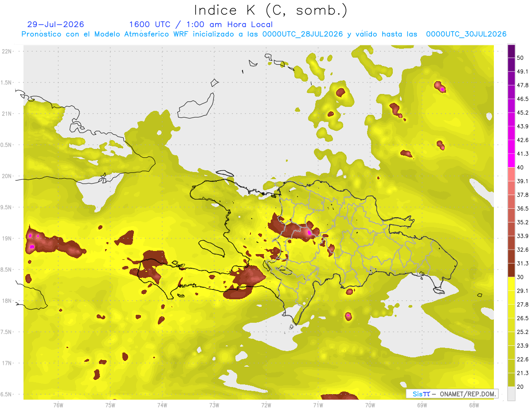Click the '21N' latitude label
The image size is (532, 411).
coord(8,114)
